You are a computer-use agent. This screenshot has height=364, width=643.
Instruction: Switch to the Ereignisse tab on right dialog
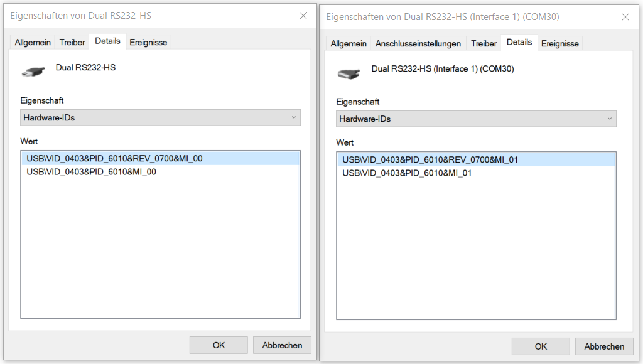point(561,43)
